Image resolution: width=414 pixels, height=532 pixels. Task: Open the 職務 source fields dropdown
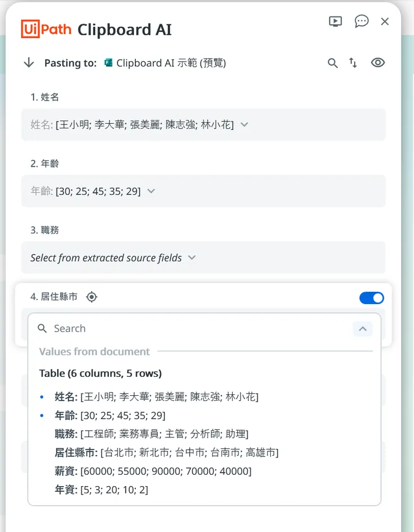191,257
